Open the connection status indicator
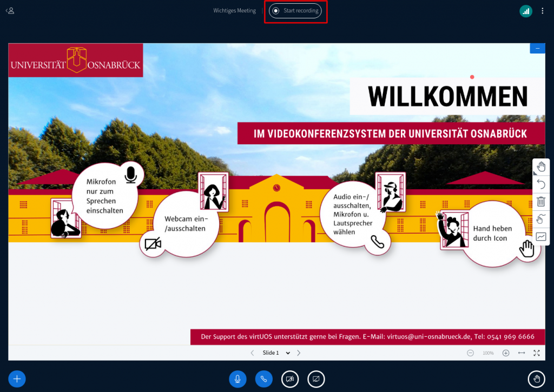This screenshot has height=392, width=554. [x=526, y=11]
